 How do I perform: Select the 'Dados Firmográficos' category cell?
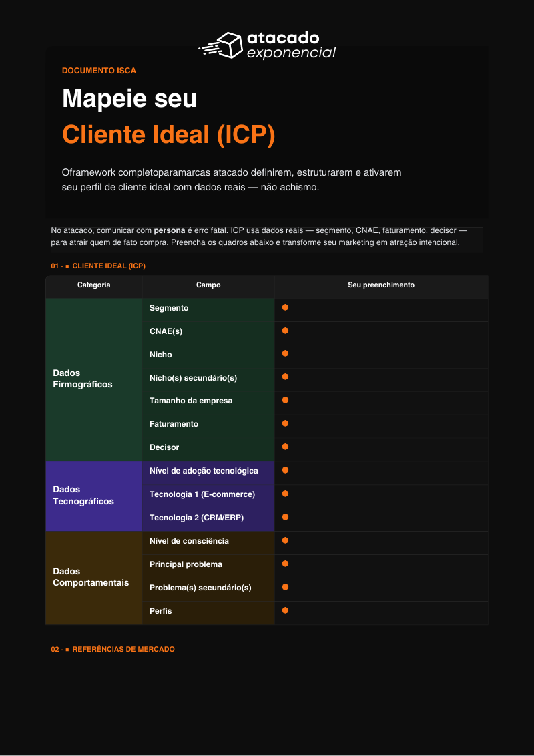coord(94,379)
